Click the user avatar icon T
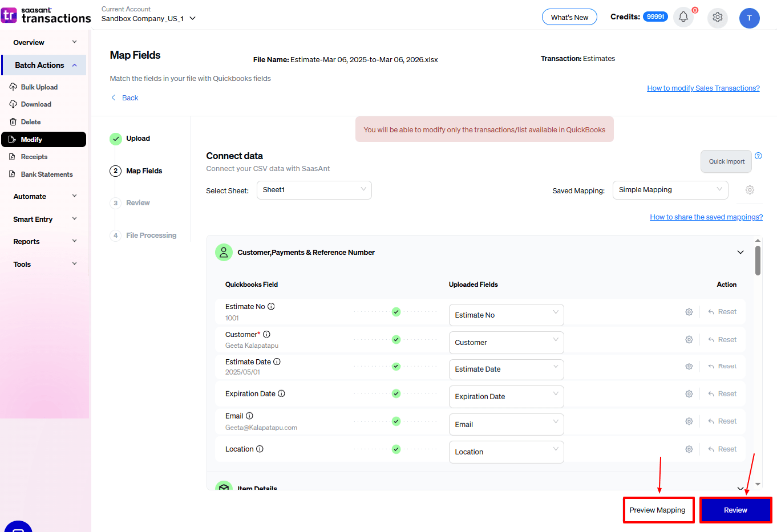 tap(749, 18)
